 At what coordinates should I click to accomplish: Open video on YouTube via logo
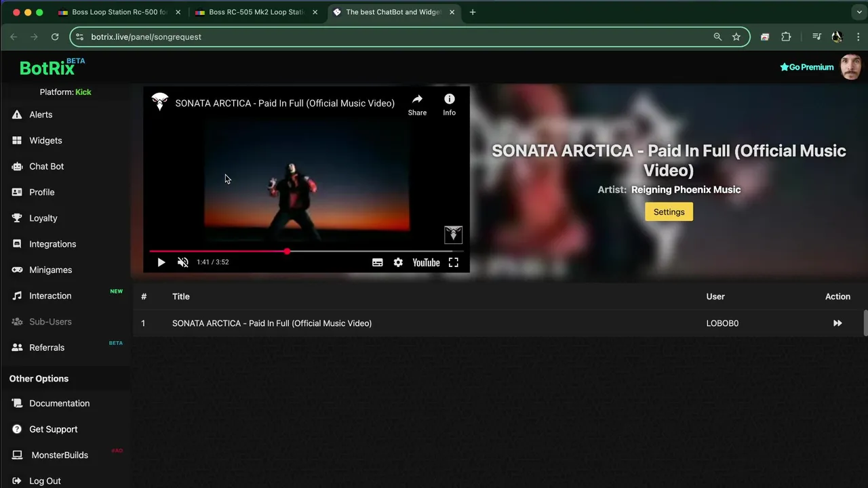point(426,262)
